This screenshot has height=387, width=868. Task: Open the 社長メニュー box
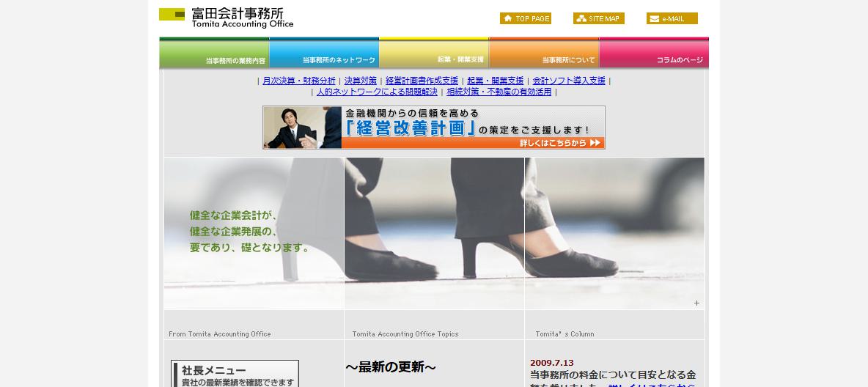[235, 374]
